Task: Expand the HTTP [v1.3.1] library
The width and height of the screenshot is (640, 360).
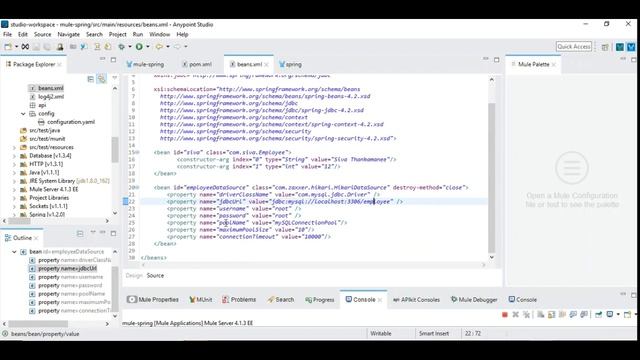Action: click(x=14, y=164)
